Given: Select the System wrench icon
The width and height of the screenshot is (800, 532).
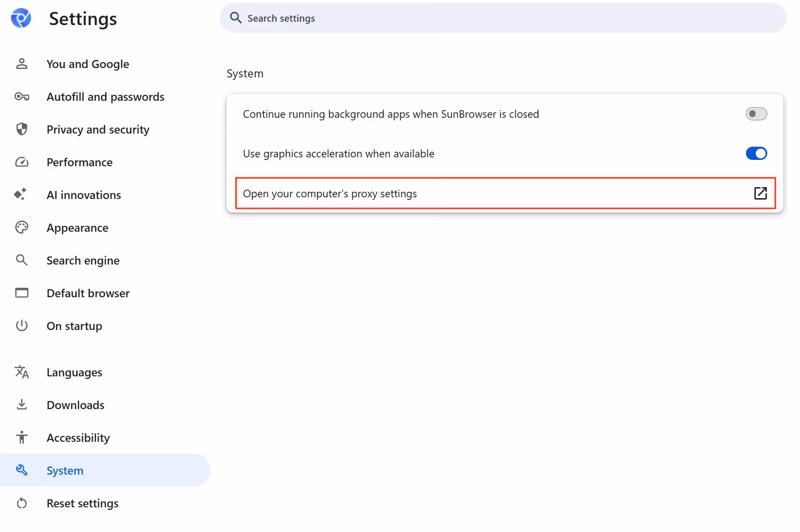Looking at the screenshot, I should coord(21,470).
